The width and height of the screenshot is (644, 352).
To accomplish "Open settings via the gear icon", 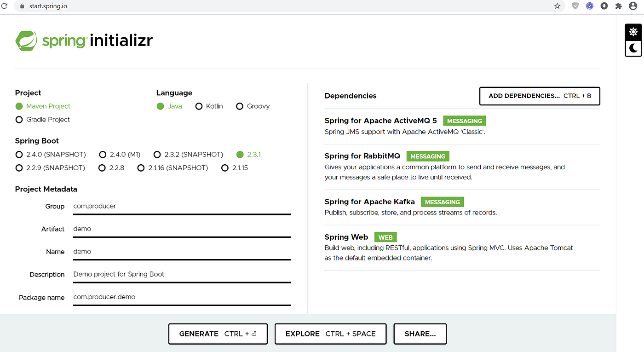I will pos(633,31).
